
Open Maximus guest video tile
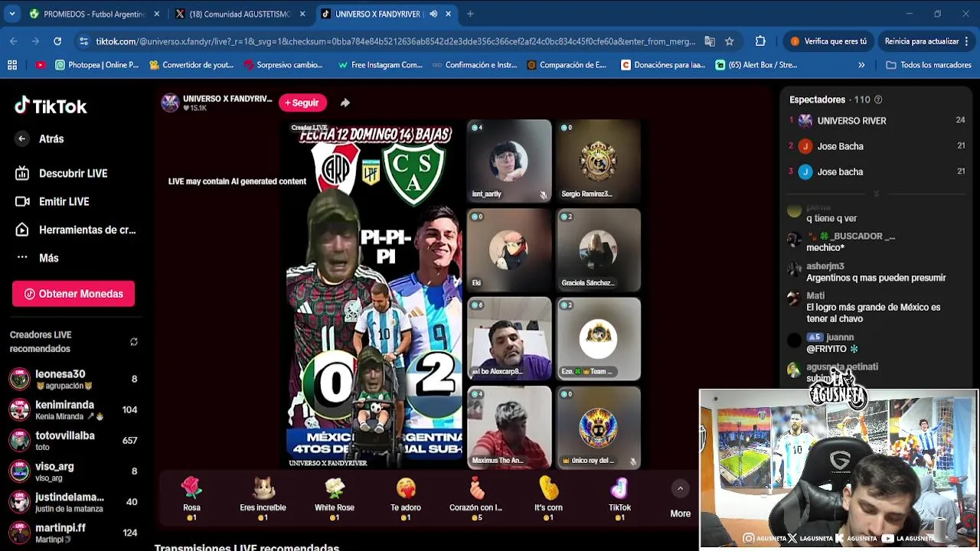click(x=509, y=427)
